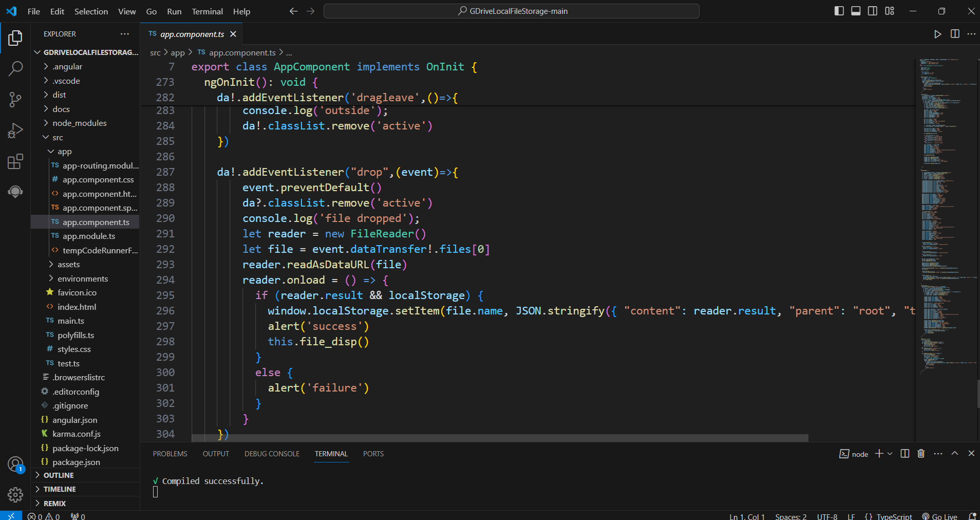
Task: Toggle primary side bar visibility
Action: [x=839, y=11]
